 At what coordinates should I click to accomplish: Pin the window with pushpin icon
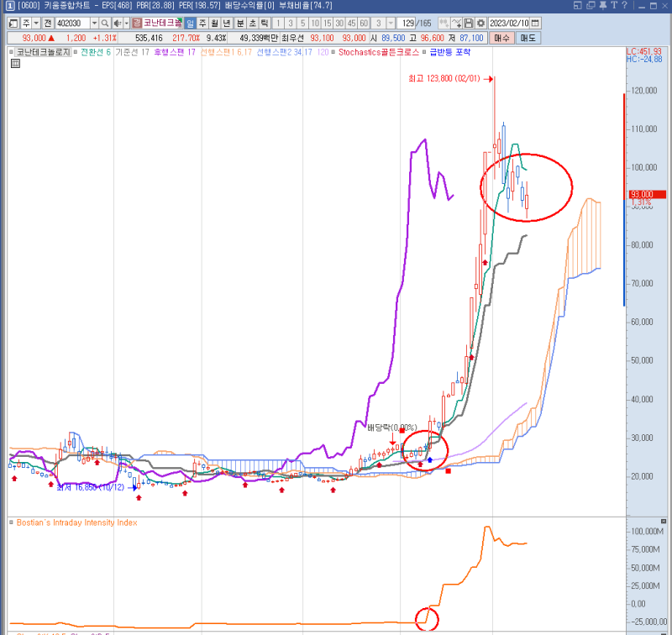603,6
